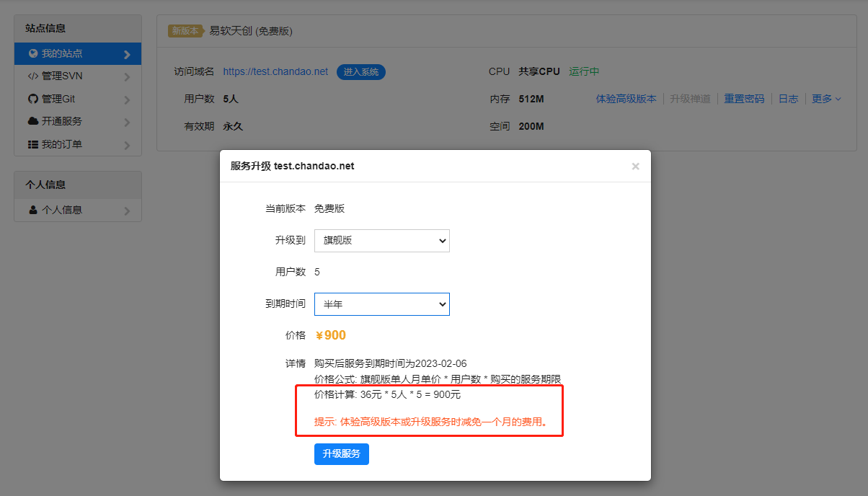Click the 升级服务 button
The width and height of the screenshot is (868, 496).
(341, 454)
